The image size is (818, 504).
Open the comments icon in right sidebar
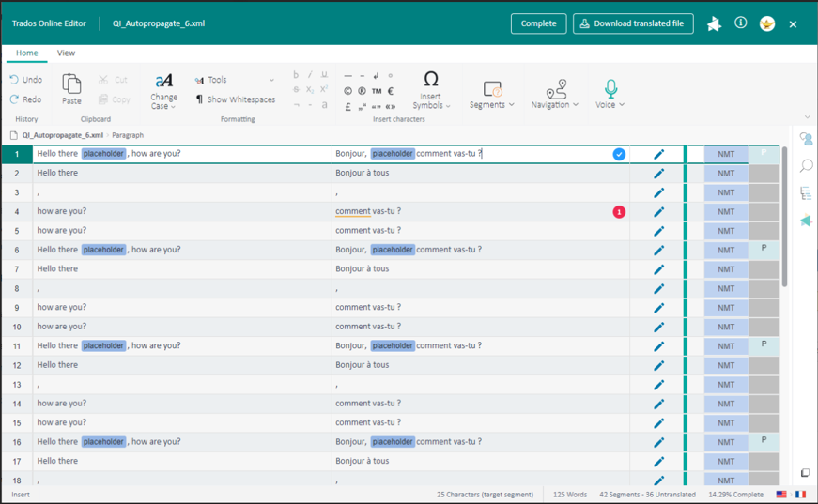click(x=806, y=139)
